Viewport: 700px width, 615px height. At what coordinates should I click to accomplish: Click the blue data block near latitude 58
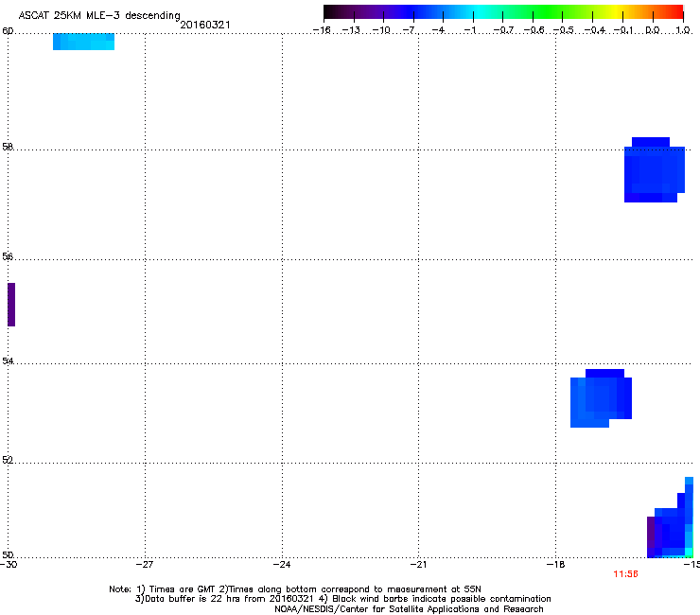coord(654,170)
